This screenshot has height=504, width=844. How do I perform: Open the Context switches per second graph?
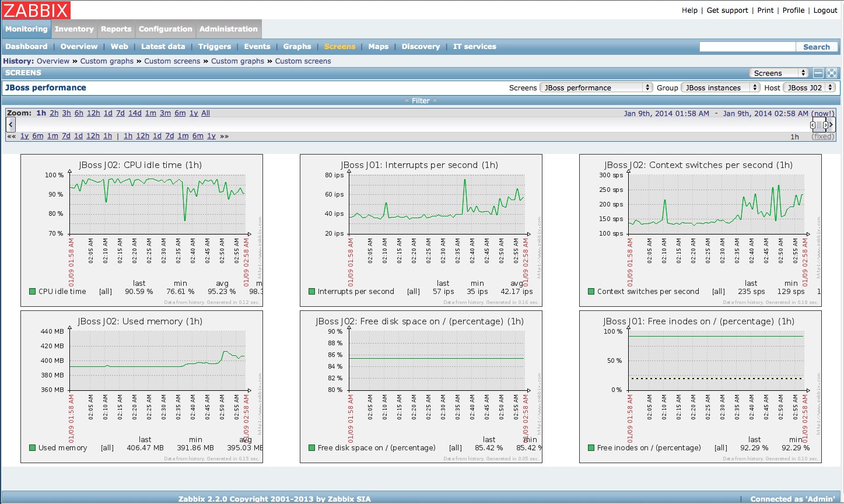[x=701, y=230]
